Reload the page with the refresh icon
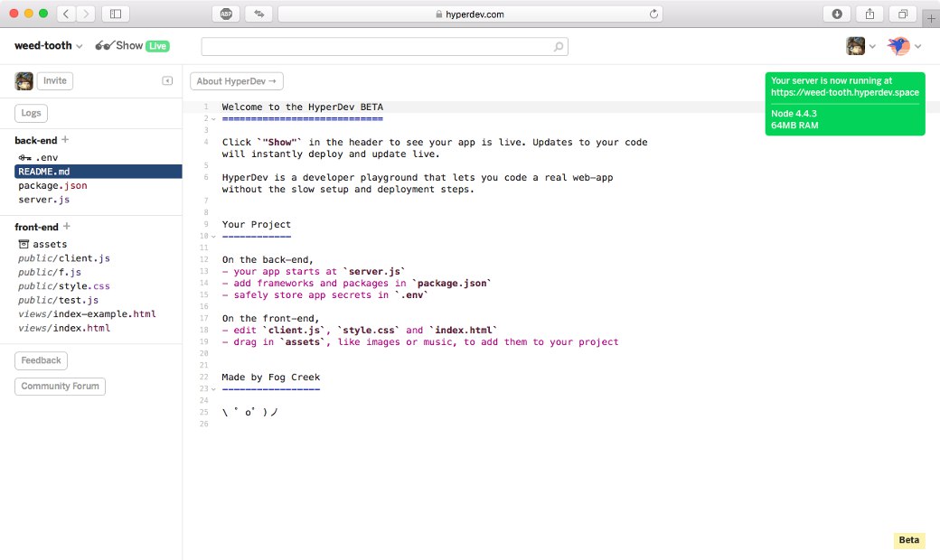This screenshot has height=560, width=940. click(x=653, y=14)
